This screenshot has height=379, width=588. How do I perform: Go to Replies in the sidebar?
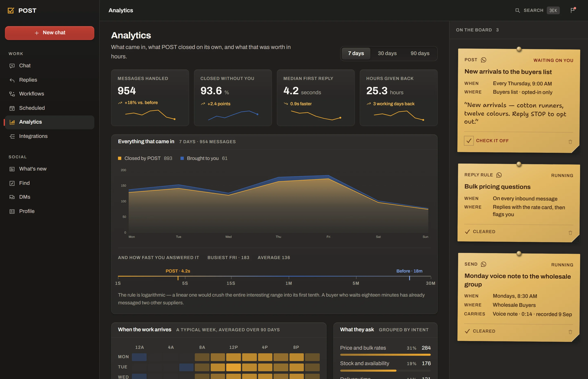tap(50, 80)
